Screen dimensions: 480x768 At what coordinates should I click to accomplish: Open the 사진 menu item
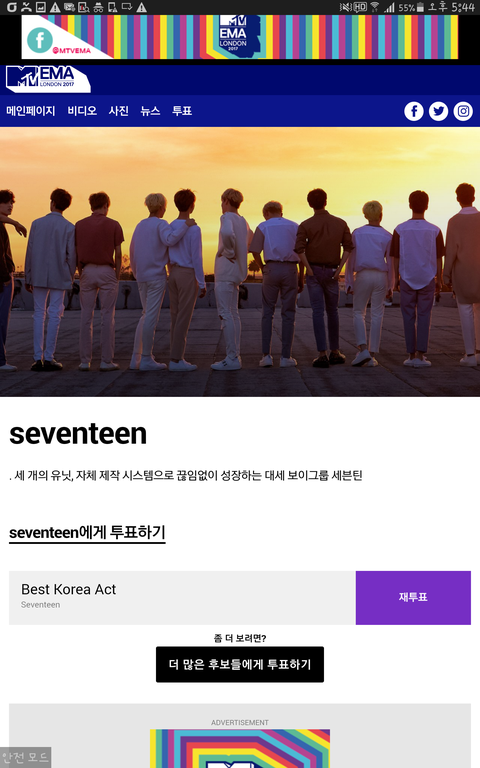pos(119,111)
